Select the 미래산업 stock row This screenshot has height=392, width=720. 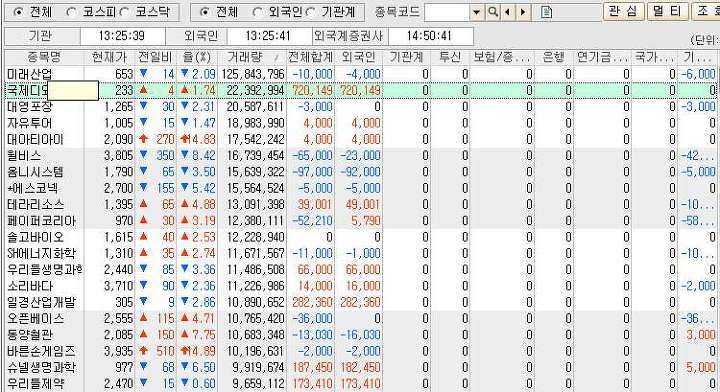360,74
